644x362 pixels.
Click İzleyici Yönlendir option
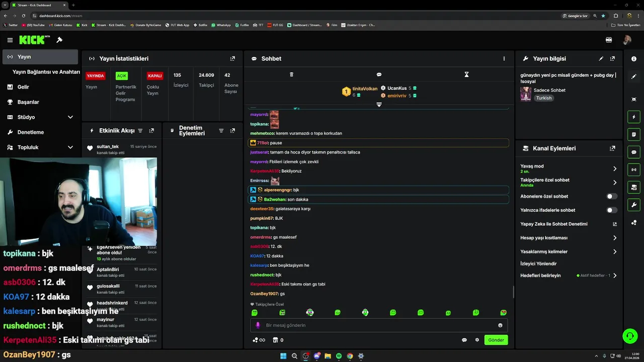[538, 263]
